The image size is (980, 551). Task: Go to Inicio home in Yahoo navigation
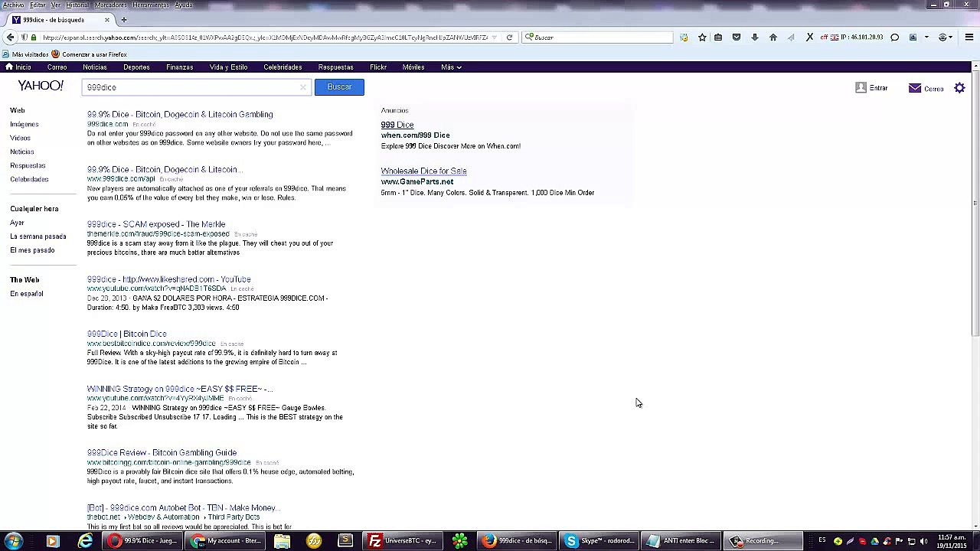tap(18, 67)
